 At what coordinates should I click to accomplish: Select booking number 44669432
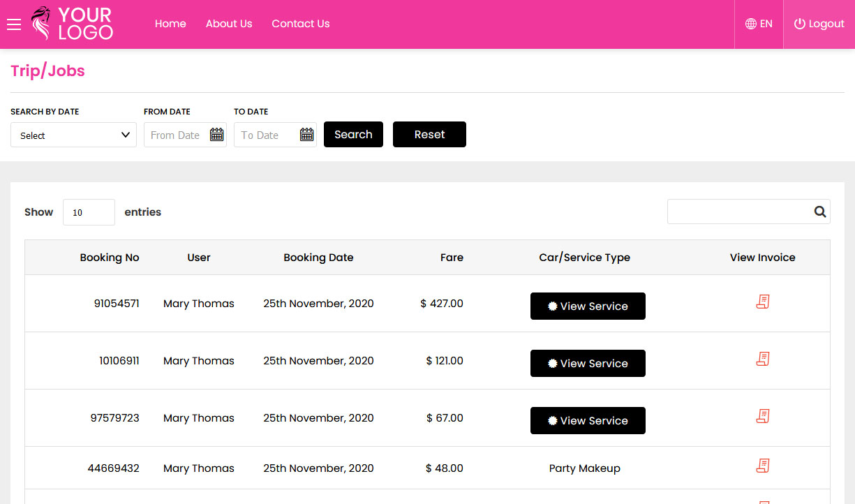point(114,468)
